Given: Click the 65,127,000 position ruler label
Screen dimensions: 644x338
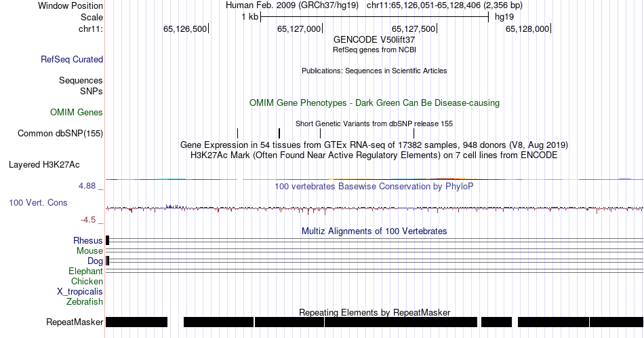Looking at the screenshot, I should tap(299, 29).
